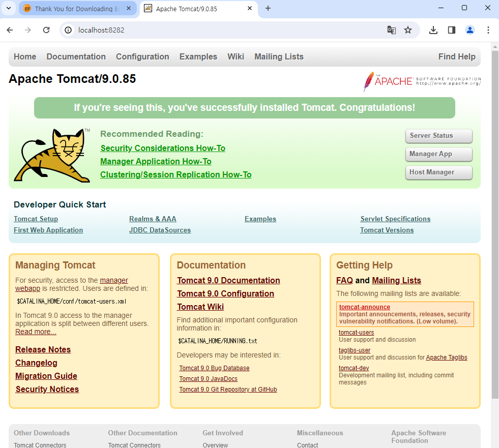Close the Thank You for Downloading tab
This screenshot has height=448, width=499.
(x=129, y=8)
